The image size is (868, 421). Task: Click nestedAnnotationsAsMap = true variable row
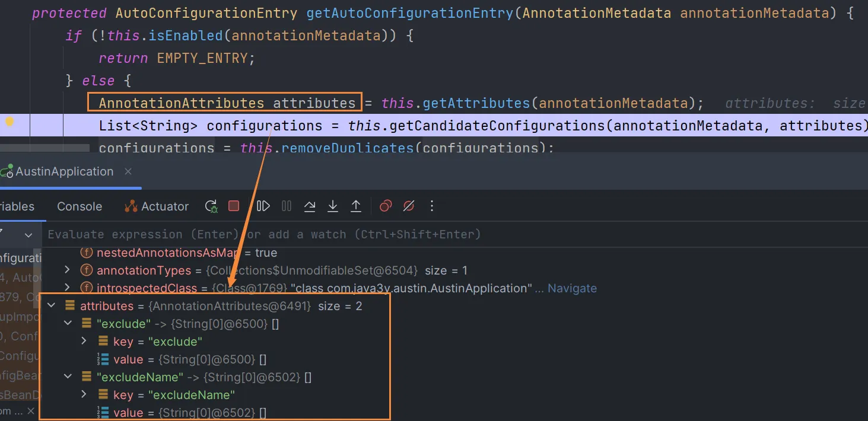pyautogui.click(x=455, y=253)
